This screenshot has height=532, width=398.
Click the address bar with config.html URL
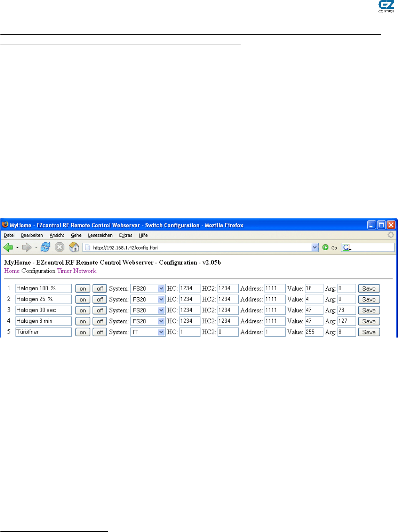(x=200, y=247)
